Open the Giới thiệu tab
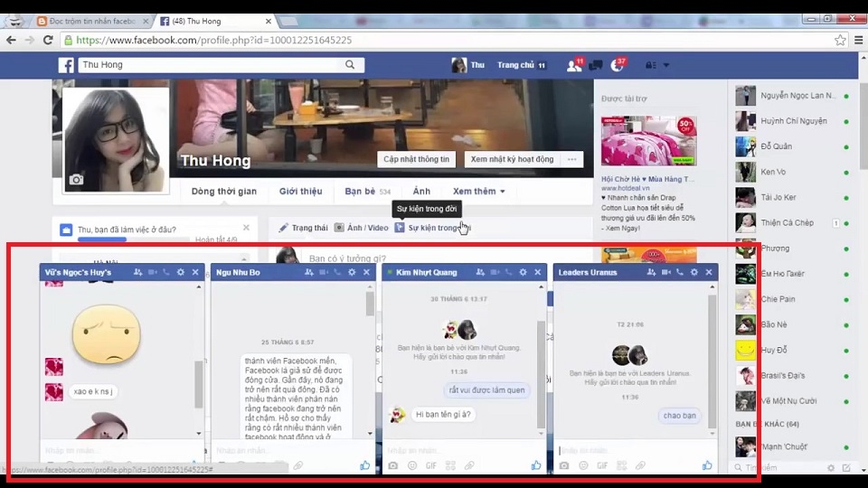Screen dimensions: 868x488 pos(300,192)
